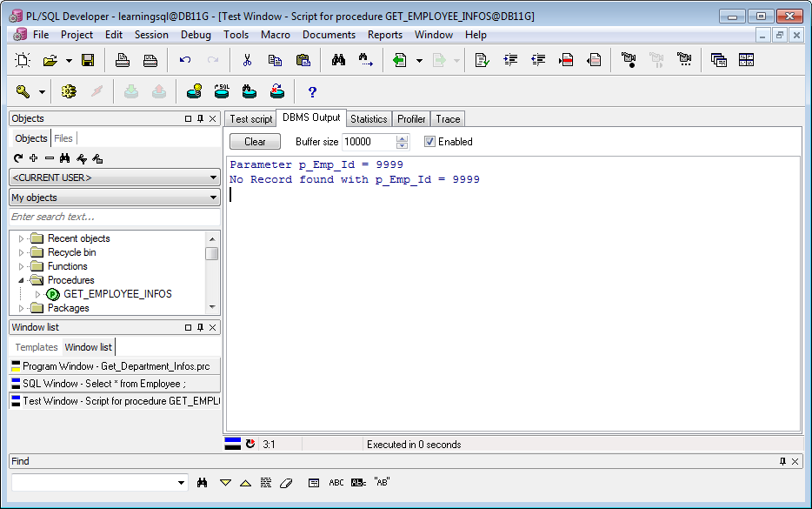Click Find objects binoculars in Objects panel
The image size is (812, 509).
[64, 158]
